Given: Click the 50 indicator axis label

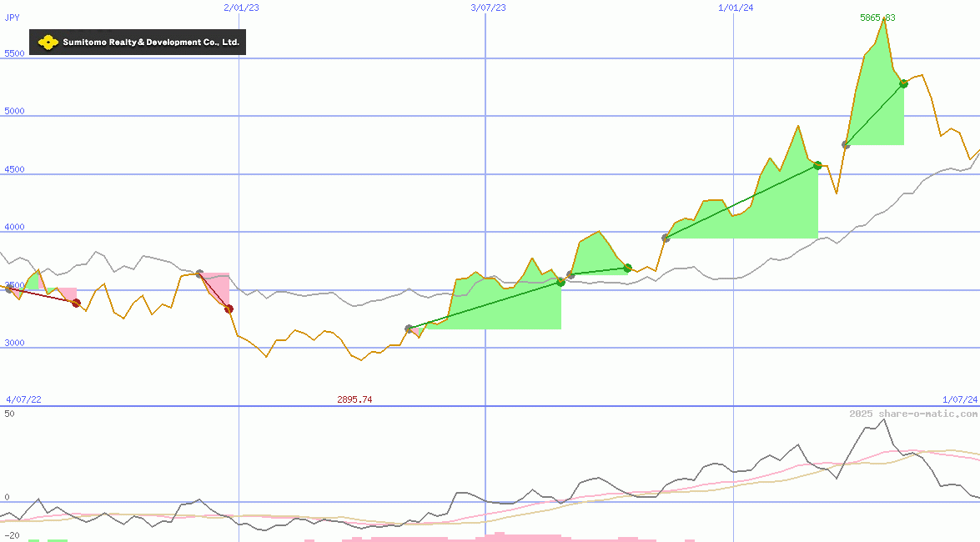Looking at the screenshot, I should click(9, 414).
